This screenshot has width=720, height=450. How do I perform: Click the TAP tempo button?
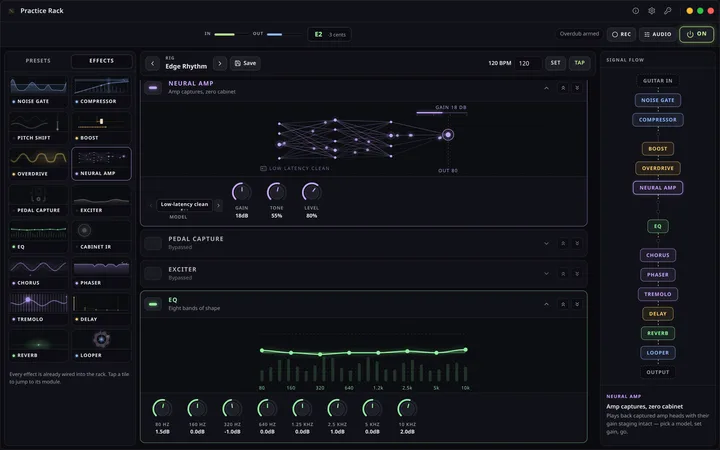tap(579, 63)
